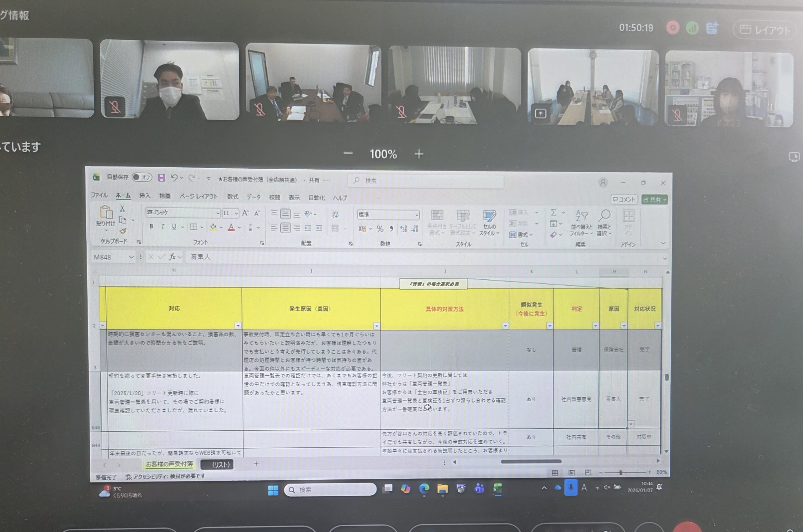Click the Italic formatting icon
This screenshot has width=803, height=532.
[162, 226]
